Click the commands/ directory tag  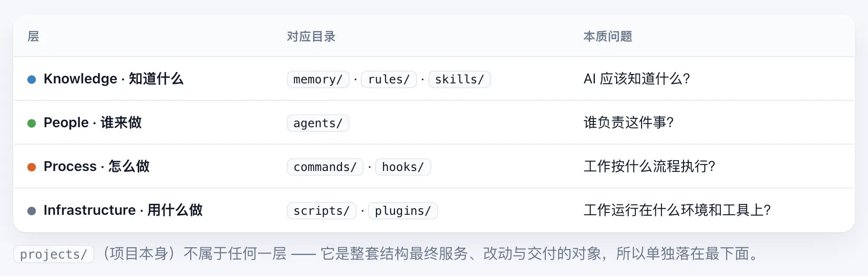click(325, 167)
